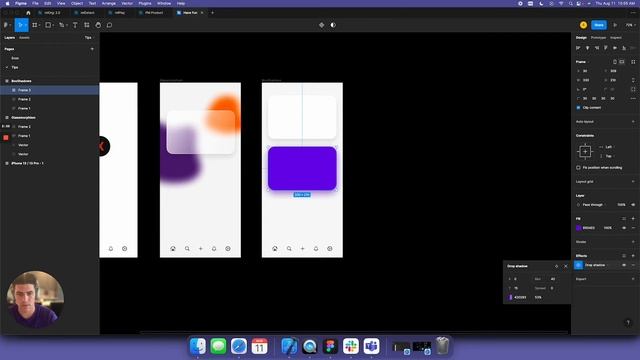
Task: Switch to the Assets tab
Action: point(24,38)
